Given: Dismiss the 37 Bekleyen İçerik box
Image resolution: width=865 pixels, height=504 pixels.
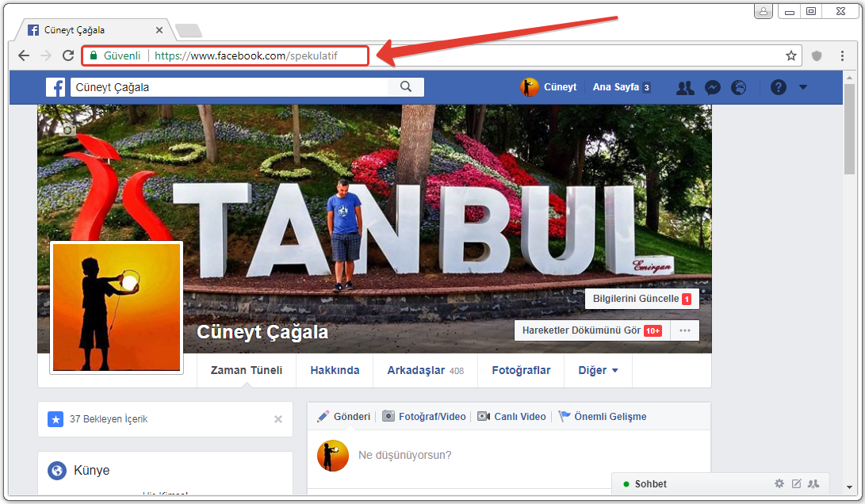Looking at the screenshot, I should click(278, 419).
